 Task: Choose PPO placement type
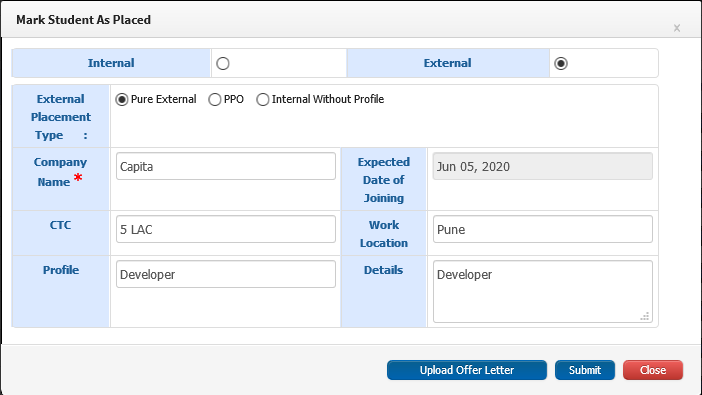point(215,99)
